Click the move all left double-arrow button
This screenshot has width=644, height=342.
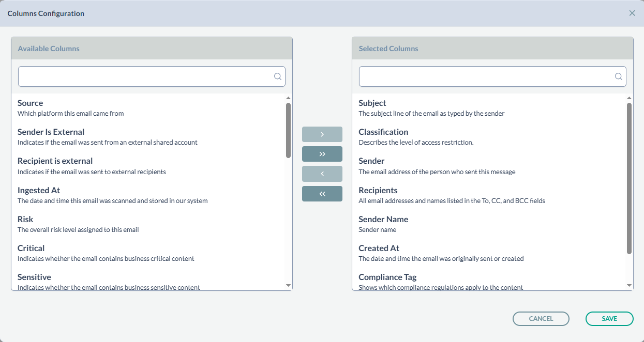322,194
